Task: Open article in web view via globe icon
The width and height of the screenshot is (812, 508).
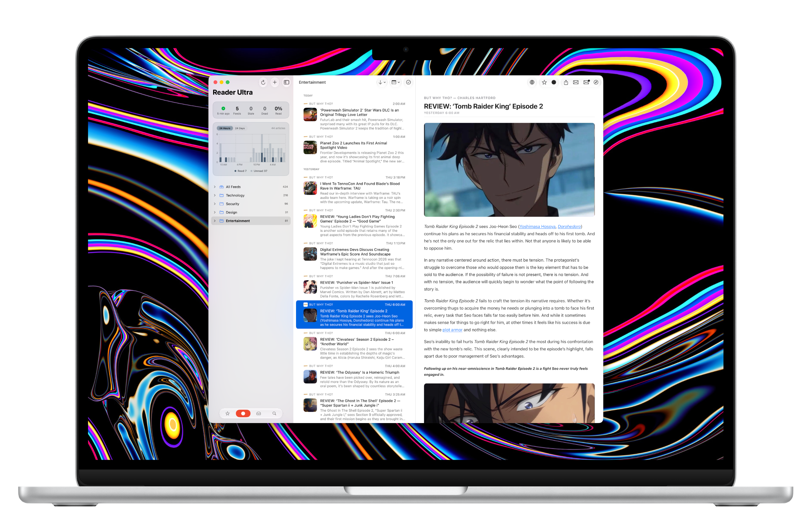Action: tap(532, 82)
